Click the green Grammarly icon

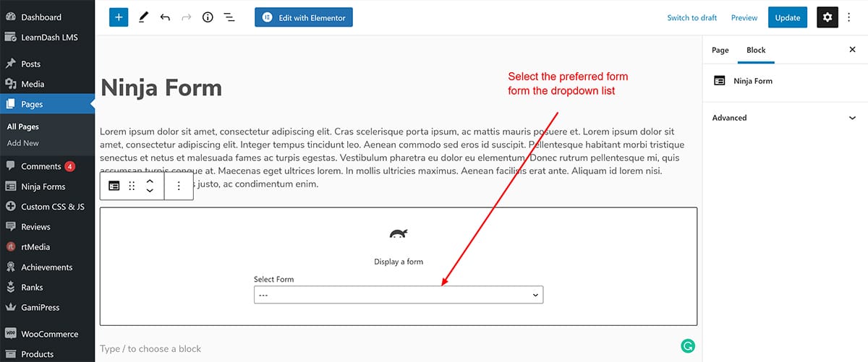click(x=688, y=347)
